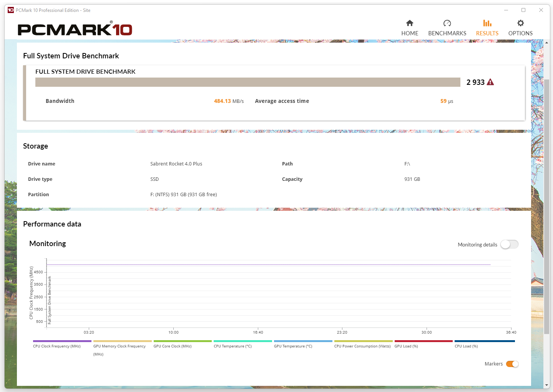Toggle GPU Temperature legend swatch
553x392 pixels.
[x=303, y=341]
